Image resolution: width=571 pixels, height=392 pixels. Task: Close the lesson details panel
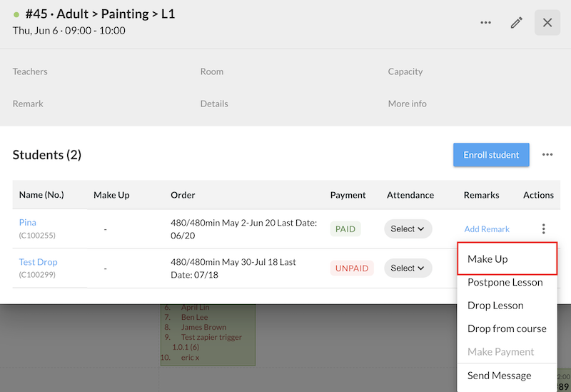click(547, 23)
